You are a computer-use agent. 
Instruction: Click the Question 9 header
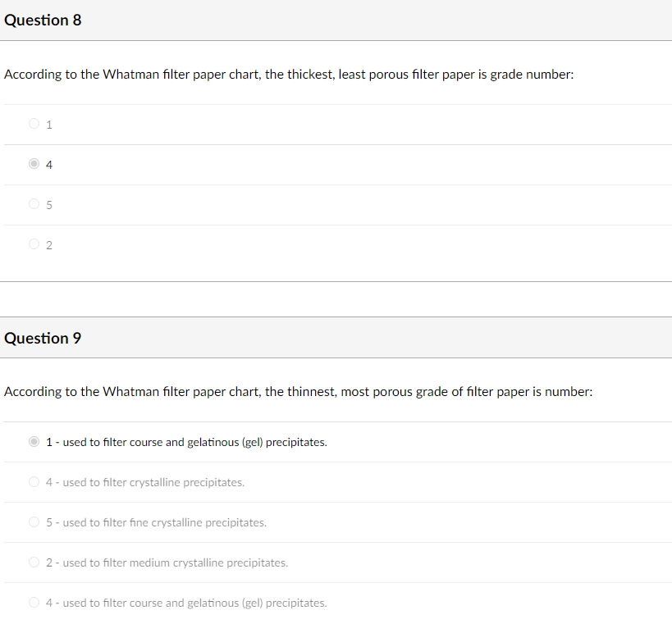(43, 337)
